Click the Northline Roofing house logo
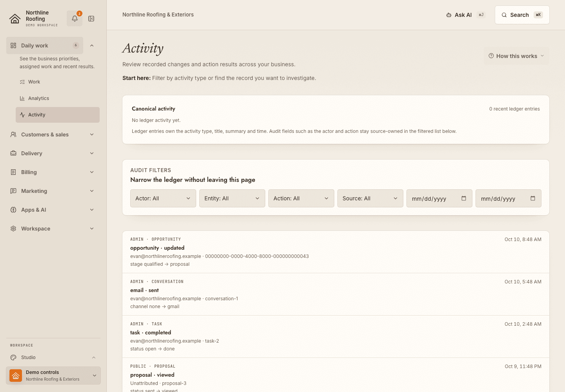The height and width of the screenshot is (392, 565). (x=15, y=18)
